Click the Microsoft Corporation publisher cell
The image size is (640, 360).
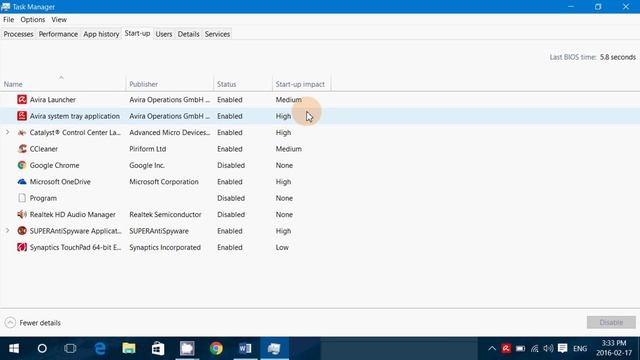coord(164,182)
